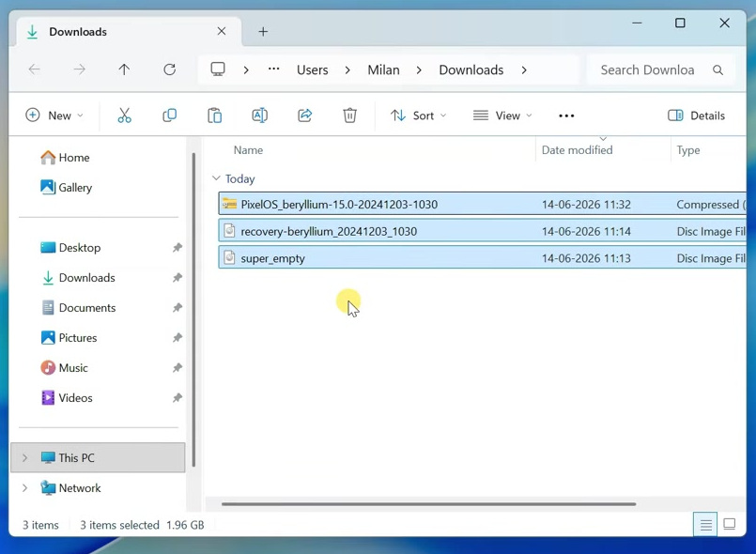Click the PC monitor icon in address bar

click(x=218, y=69)
